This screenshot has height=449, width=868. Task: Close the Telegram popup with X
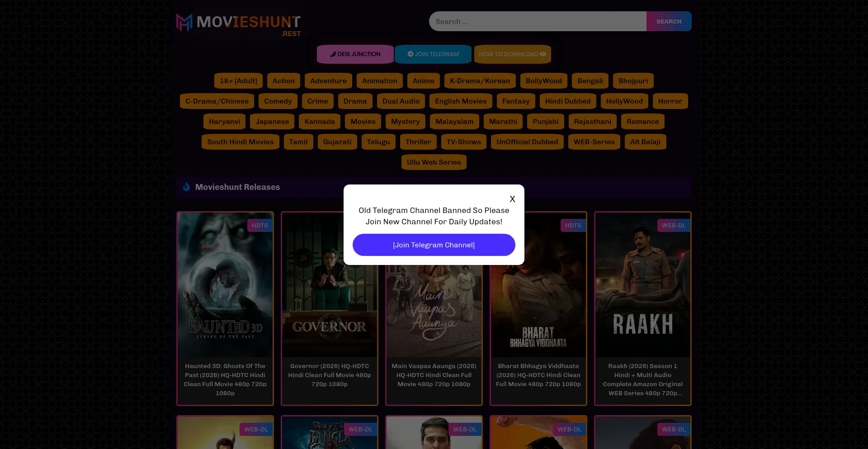[x=512, y=199]
